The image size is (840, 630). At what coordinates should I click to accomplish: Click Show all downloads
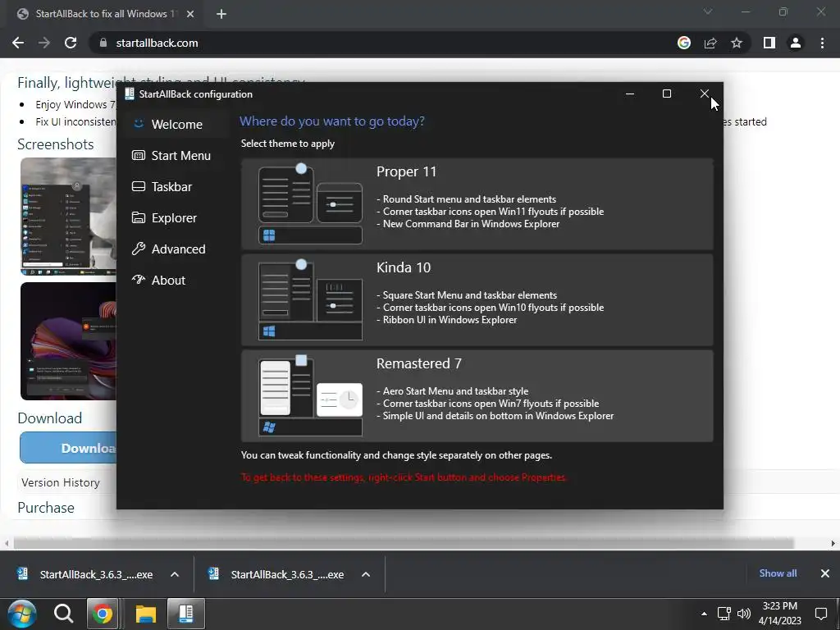(778, 573)
